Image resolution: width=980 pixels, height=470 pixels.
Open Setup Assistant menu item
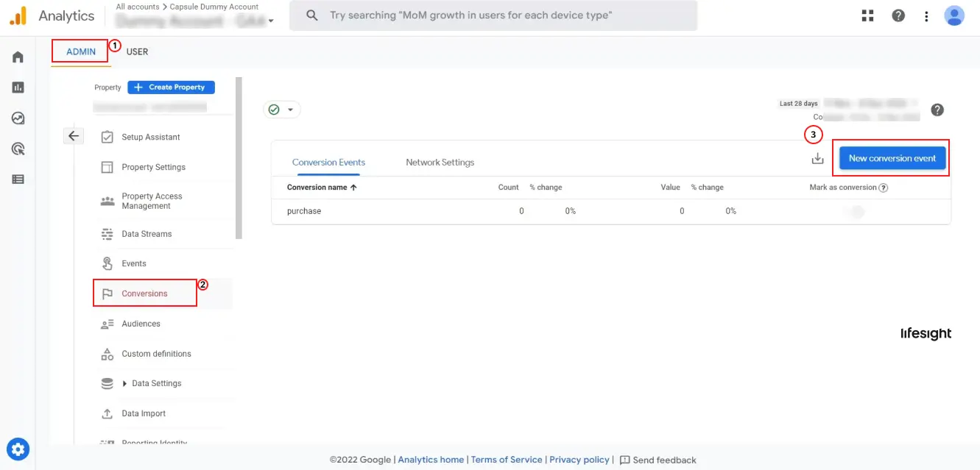click(151, 137)
